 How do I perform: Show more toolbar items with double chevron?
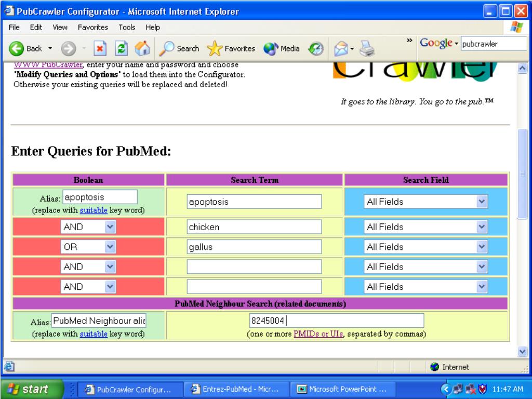(409, 41)
